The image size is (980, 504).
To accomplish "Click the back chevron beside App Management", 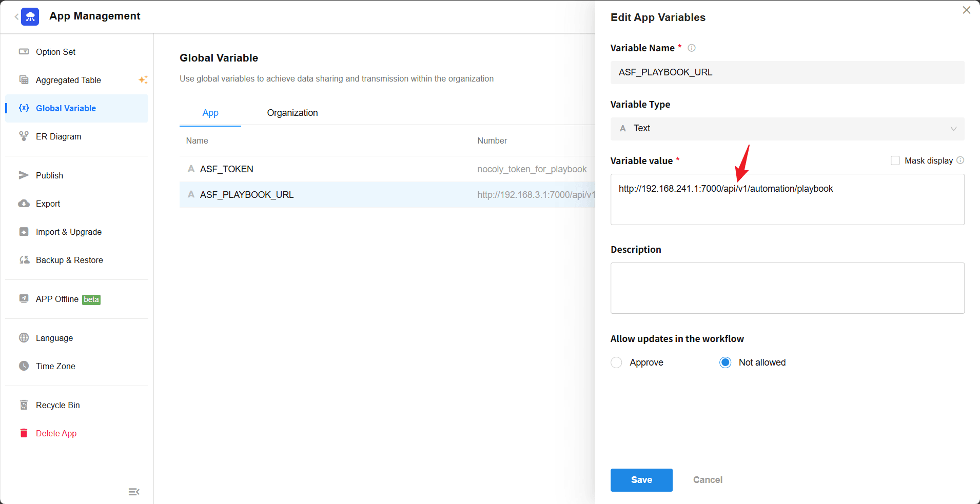I will [16, 17].
